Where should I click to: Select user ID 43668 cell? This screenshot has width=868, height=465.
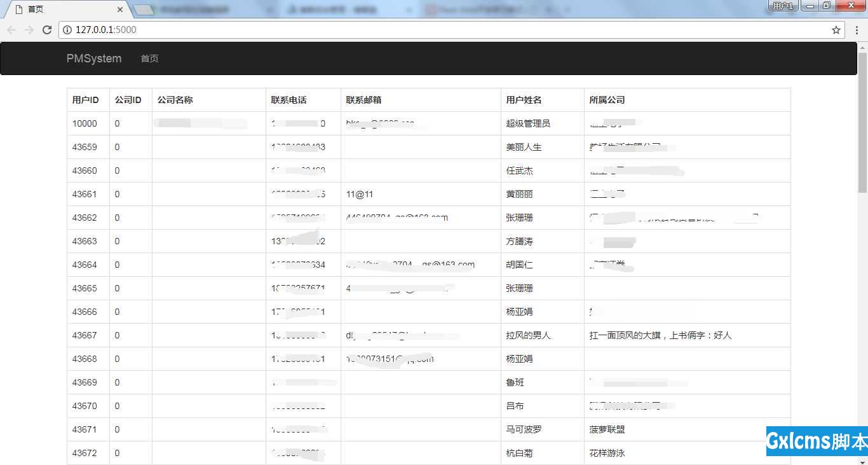[x=88, y=359]
